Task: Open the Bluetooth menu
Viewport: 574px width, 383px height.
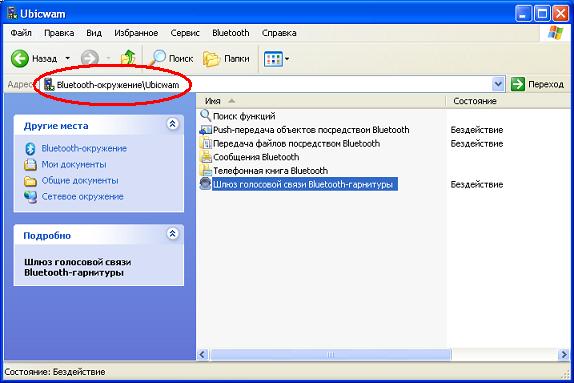Action: (x=231, y=33)
